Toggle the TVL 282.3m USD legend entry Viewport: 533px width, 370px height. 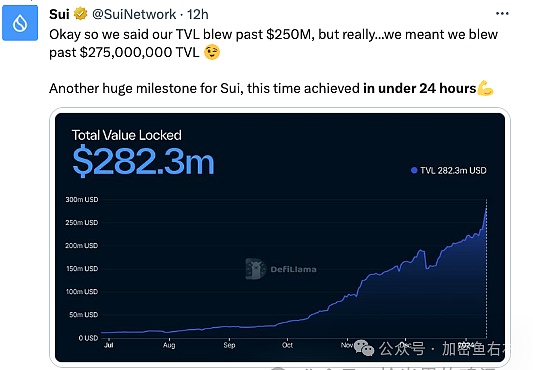[449, 170]
